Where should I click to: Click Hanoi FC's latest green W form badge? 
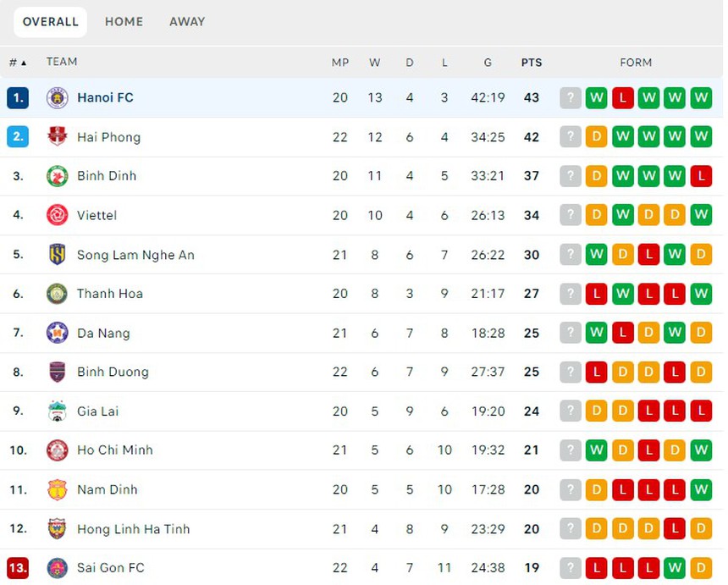(x=701, y=97)
